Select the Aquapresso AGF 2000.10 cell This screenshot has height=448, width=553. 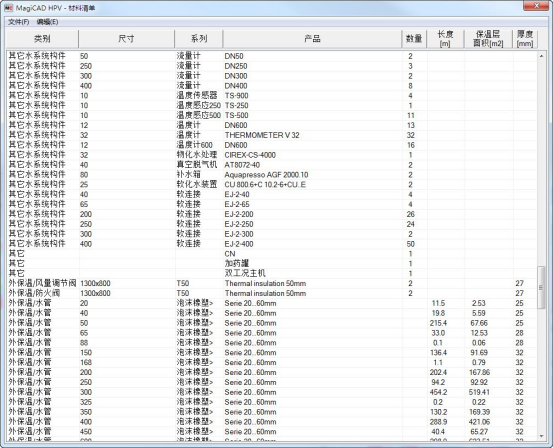pyautogui.click(x=266, y=175)
